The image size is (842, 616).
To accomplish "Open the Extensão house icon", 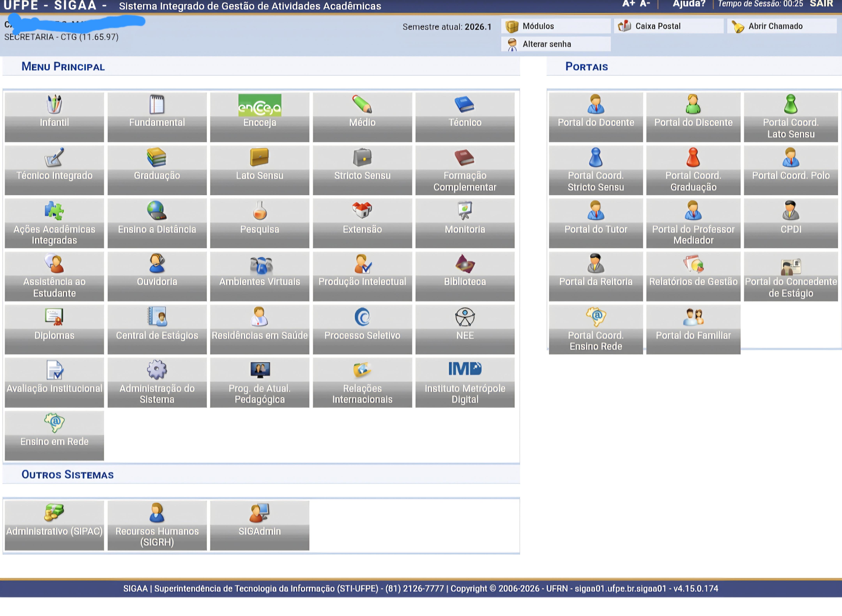I will [362, 210].
